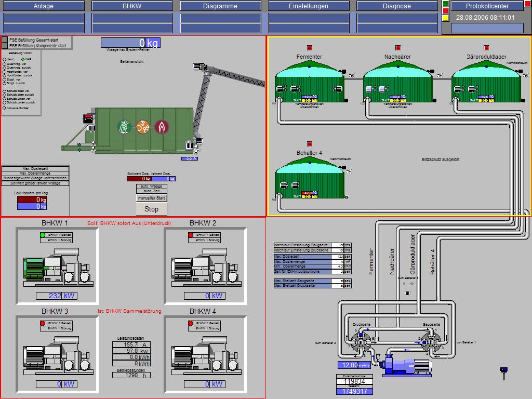Screen dimensions: 532x399
Task: Click the Saugseite rotary valve
Action: (x=428, y=341)
